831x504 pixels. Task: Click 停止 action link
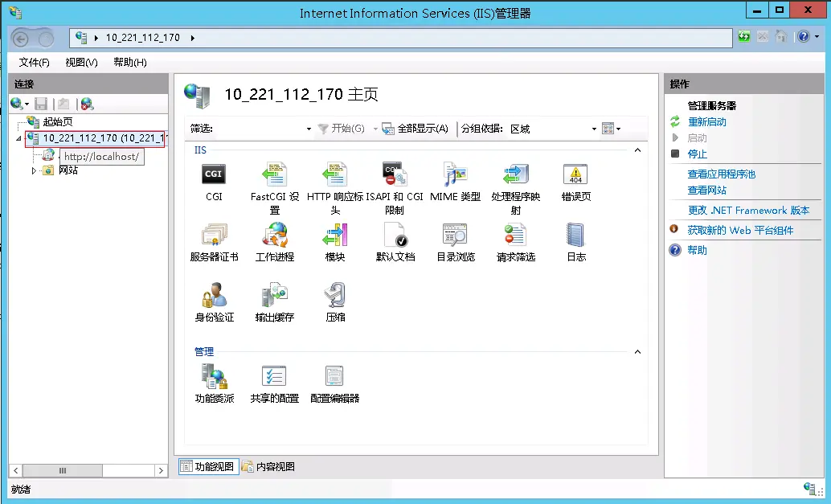pos(698,154)
